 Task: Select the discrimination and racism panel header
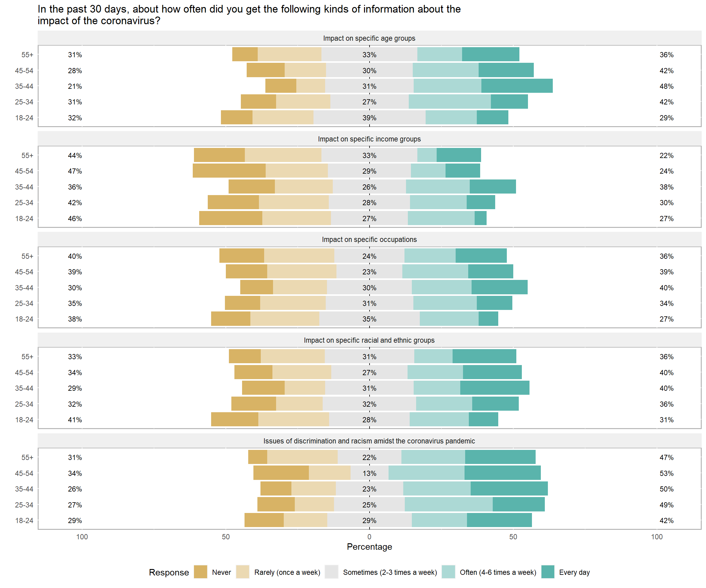[x=369, y=441]
